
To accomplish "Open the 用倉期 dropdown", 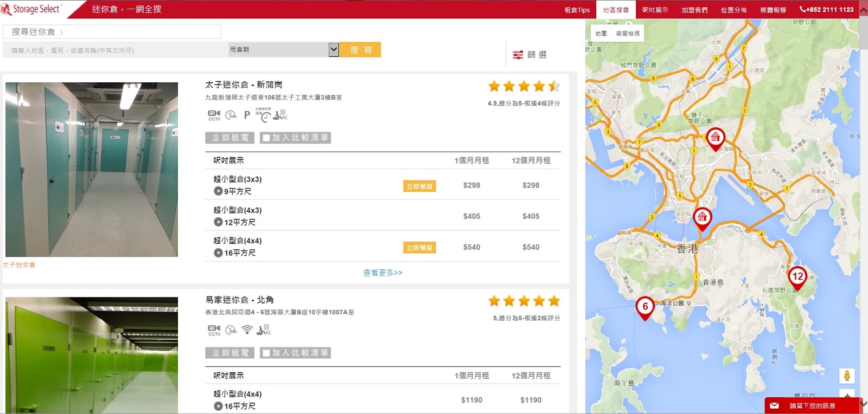I will point(334,50).
